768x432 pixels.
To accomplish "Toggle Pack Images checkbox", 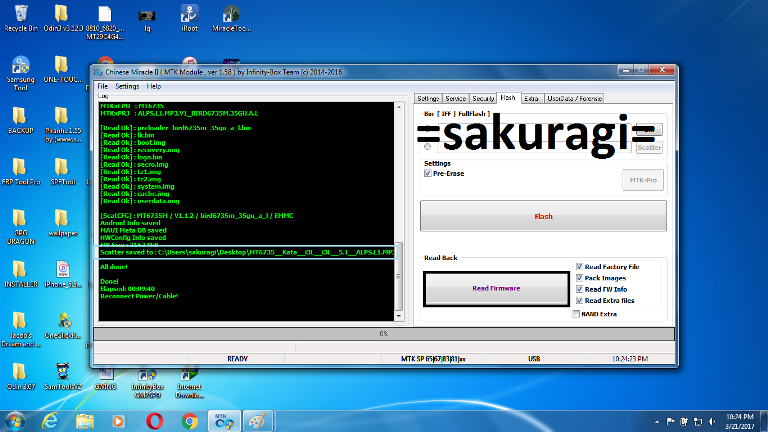I will coord(579,278).
